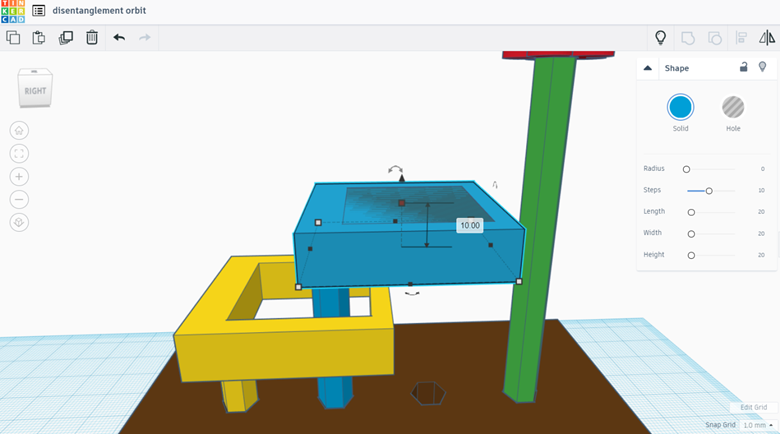This screenshot has width=780, height=434.
Task: Toggle lock editing in Shape panel
Action: point(744,67)
